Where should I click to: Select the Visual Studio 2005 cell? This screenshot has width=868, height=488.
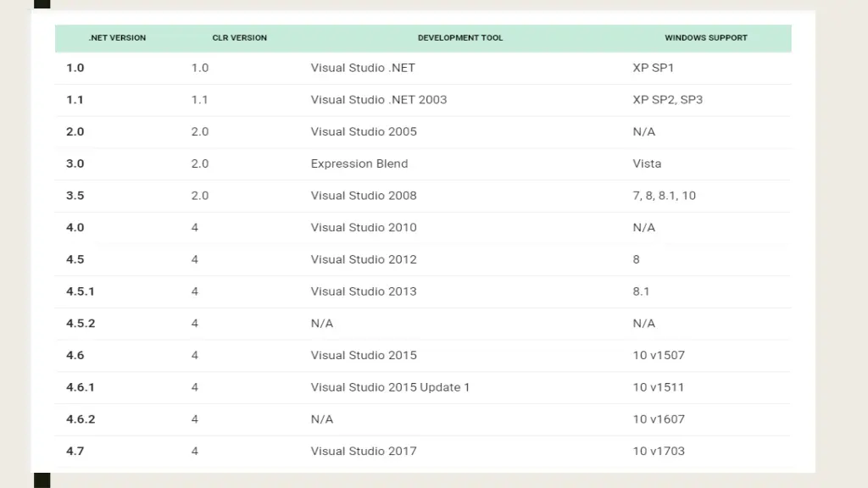(x=364, y=131)
